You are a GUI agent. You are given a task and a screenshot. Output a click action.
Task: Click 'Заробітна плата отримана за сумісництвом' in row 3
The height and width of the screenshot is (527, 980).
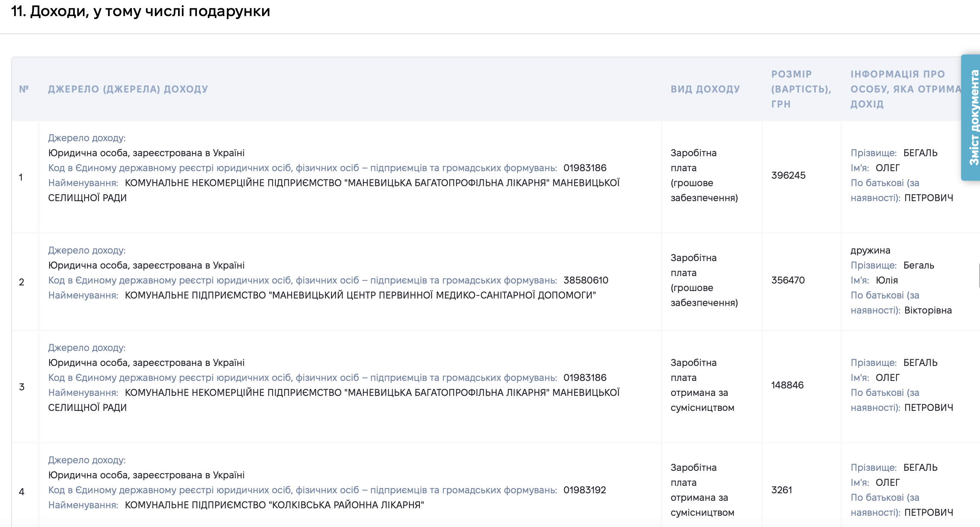coord(702,385)
